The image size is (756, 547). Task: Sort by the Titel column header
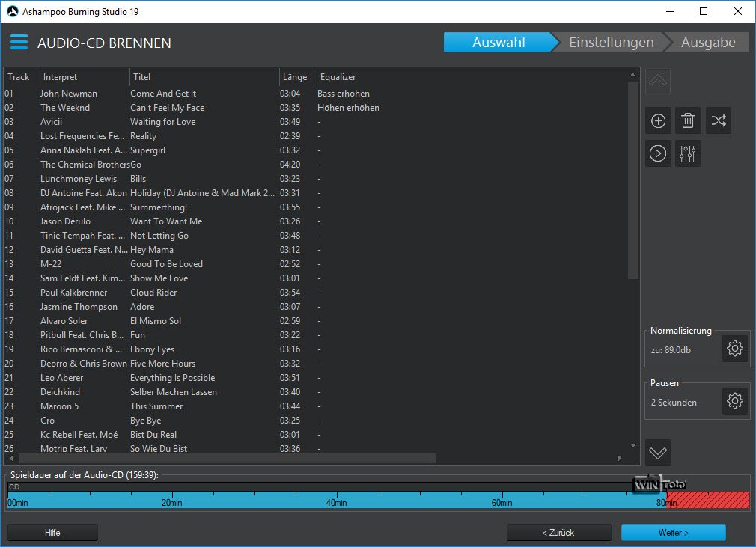204,77
